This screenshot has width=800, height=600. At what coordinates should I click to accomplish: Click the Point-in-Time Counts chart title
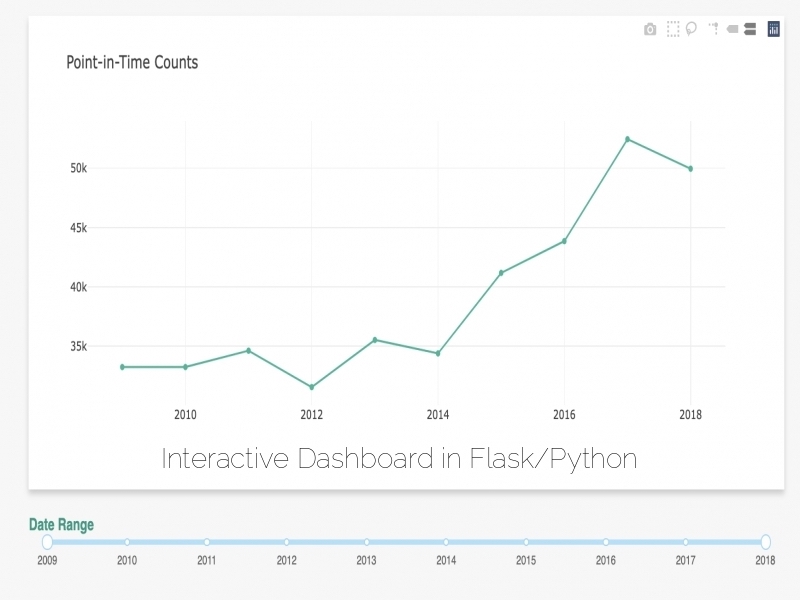pos(132,62)
